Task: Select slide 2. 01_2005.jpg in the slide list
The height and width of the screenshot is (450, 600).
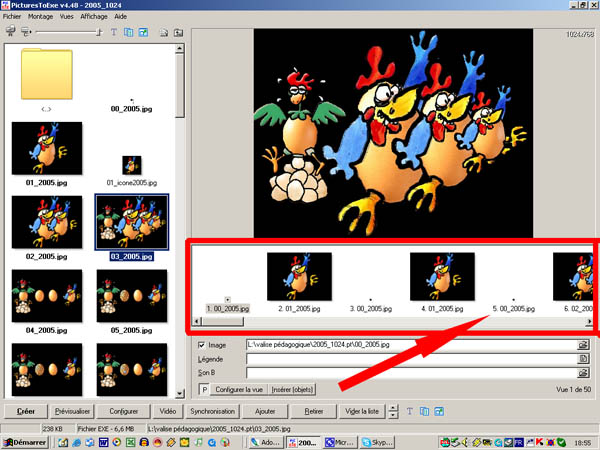Action: click(299, 276)
